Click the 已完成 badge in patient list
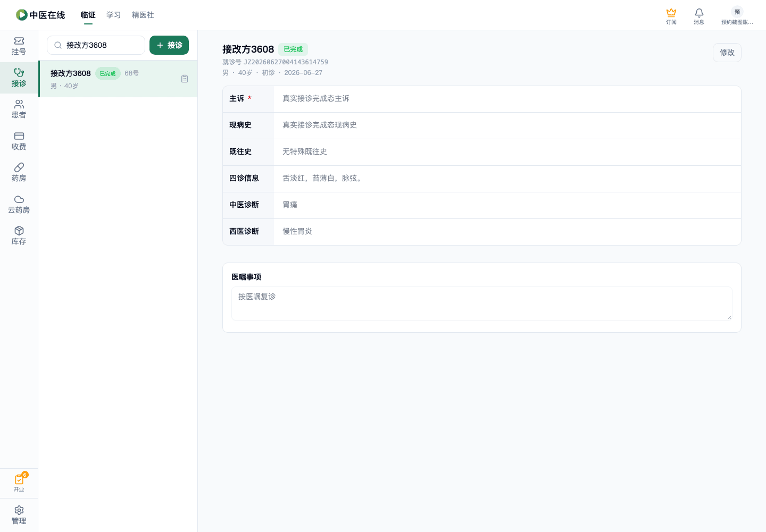This screenshot has width=766, height=532. (108, 74)
